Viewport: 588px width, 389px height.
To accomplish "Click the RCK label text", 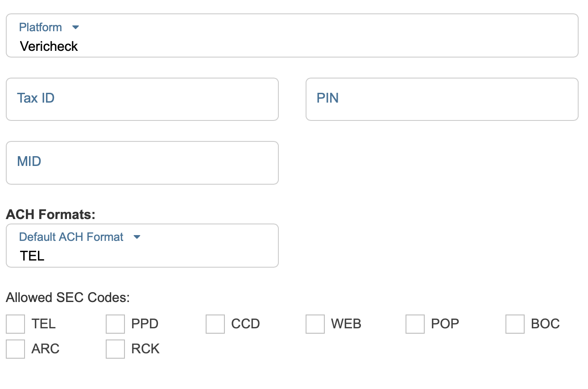I will click(x=145, y=349).
